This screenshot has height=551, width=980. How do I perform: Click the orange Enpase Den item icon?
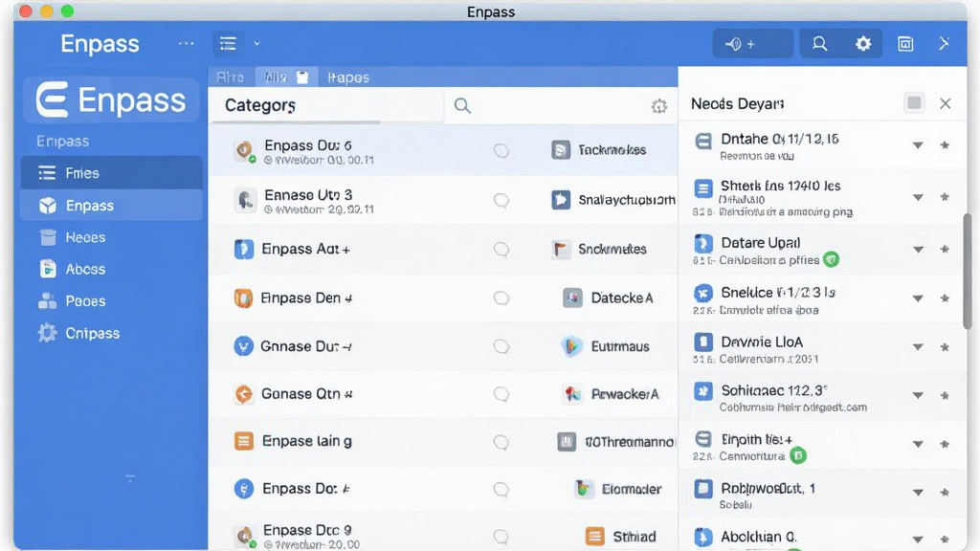click(x=243, y=298)
